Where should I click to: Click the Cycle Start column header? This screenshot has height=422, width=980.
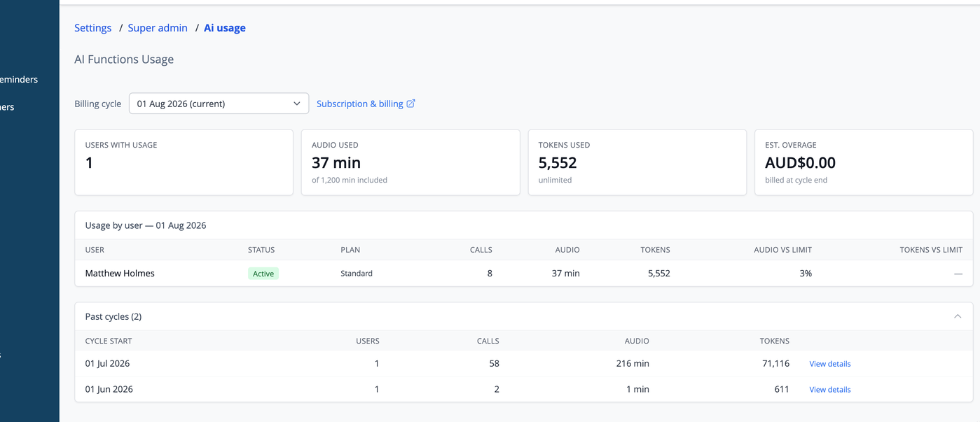pos(109,342)
